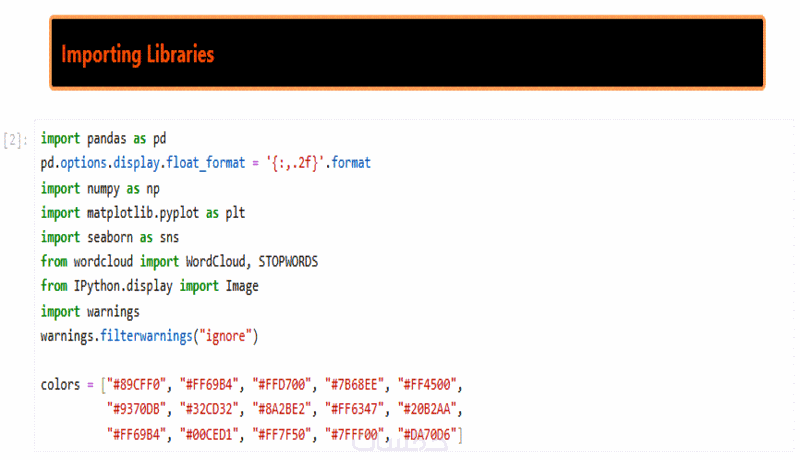Click the "#20B2AA" color string
The image size is (800, 460).
pyautogui.click(x=429, y=409)
